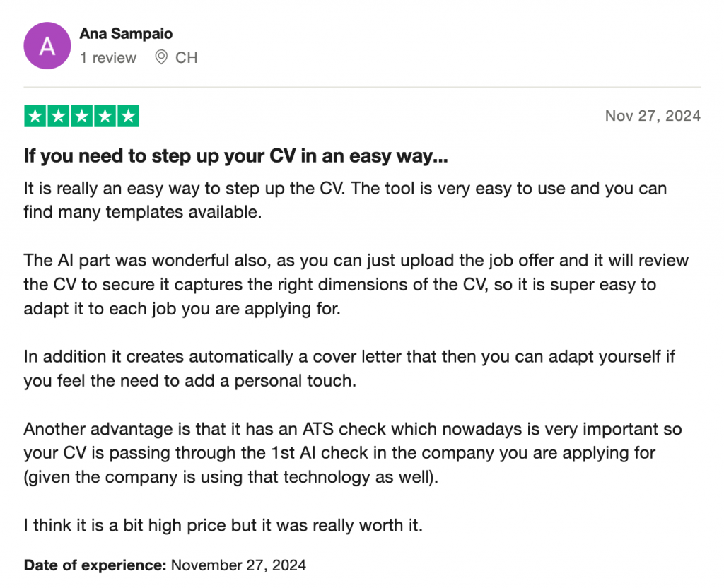724x588 pixels.
Task: Click the "CH" country code
Action: click(x=187, y=58)
